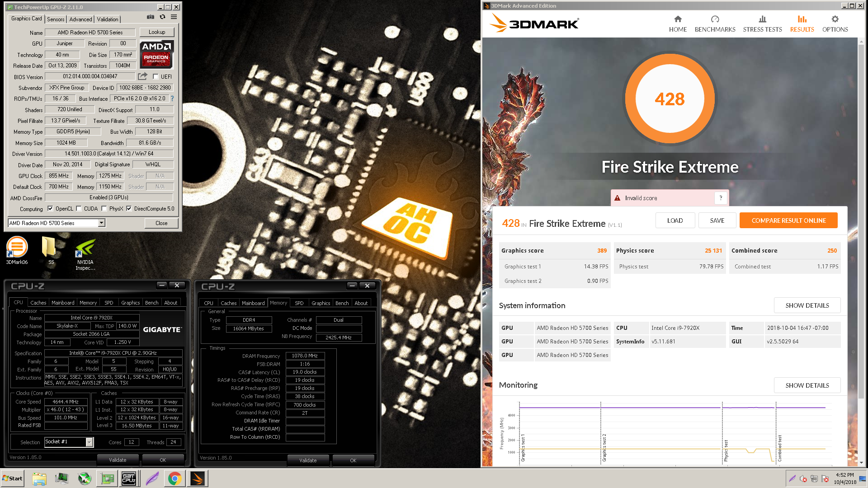Click the BIOS save/export icon in GPU-Z
This screenshot has width=868, height=488.
click(x=142, y=76)
